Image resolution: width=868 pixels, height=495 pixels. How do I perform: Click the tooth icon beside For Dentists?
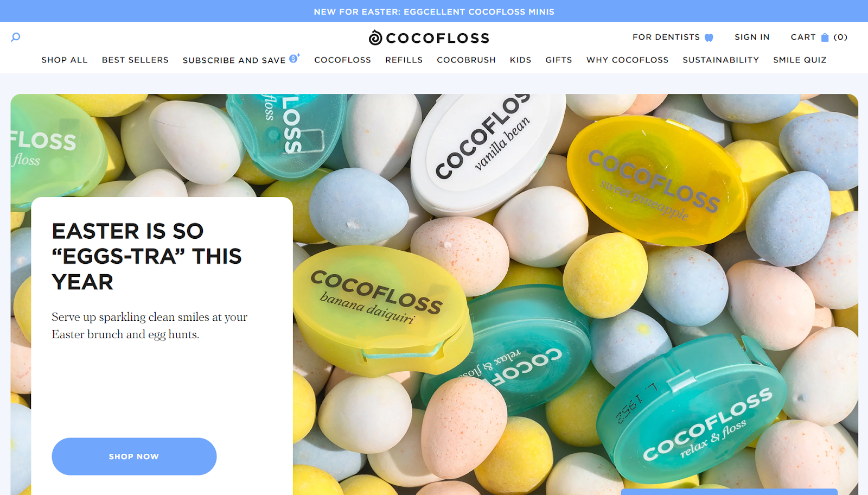click(709, 37)
